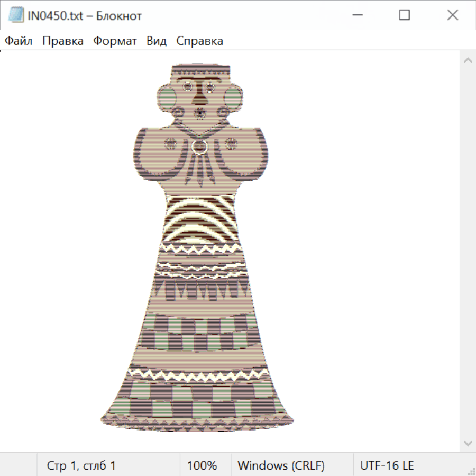This screenshot has height=476, width=476.
Task: Open the Вид menu
Action: tap(157, 41)
